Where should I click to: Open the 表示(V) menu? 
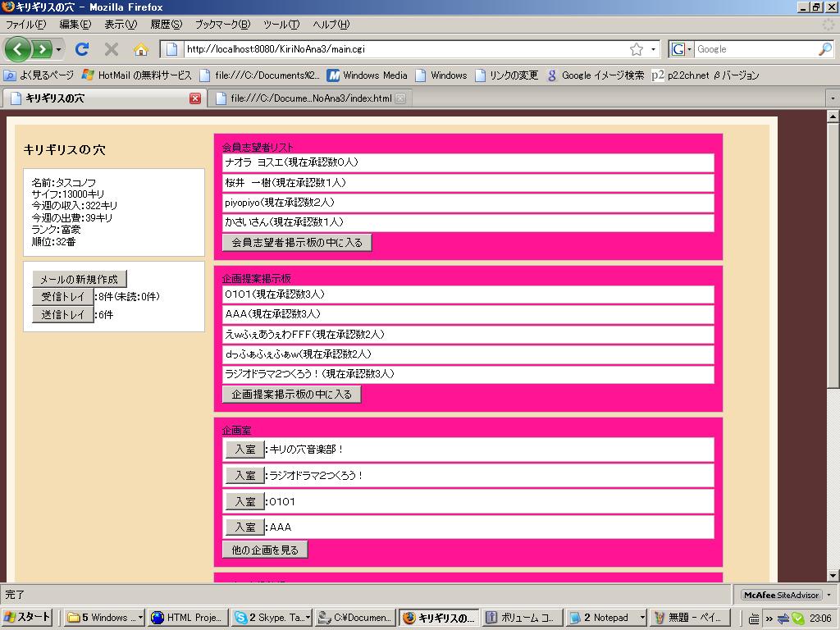coord(121,24)
